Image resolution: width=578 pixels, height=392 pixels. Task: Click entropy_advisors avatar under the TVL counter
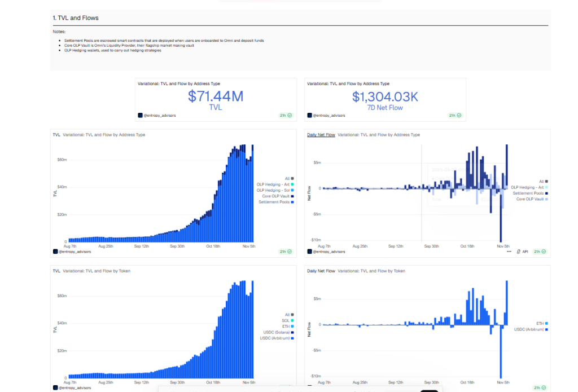pos(140,115)
